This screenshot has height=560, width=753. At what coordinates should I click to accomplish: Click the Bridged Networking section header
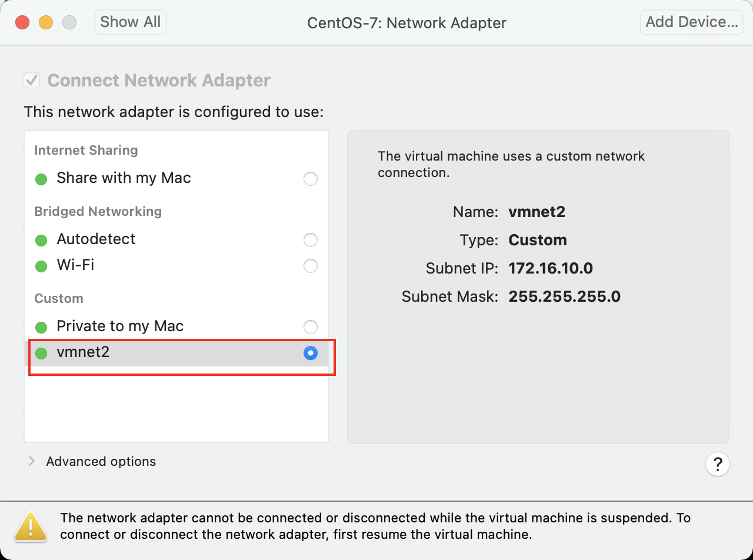click(x=98, y=211)
